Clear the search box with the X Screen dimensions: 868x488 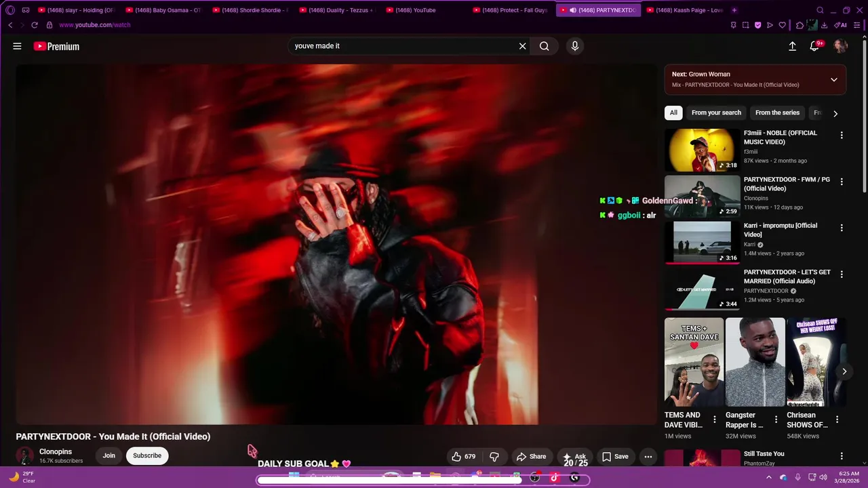coord(522,46)
